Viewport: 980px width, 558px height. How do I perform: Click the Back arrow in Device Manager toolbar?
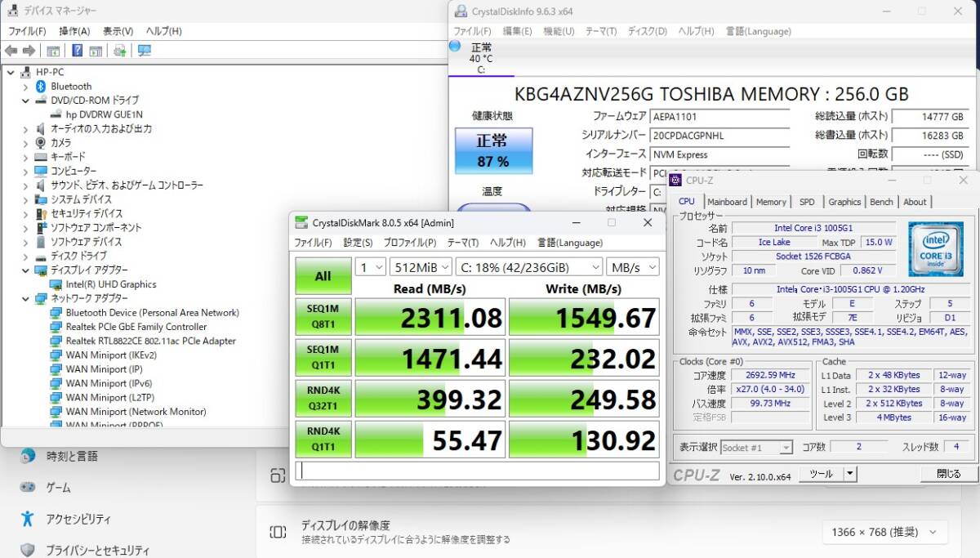point(11,51)
